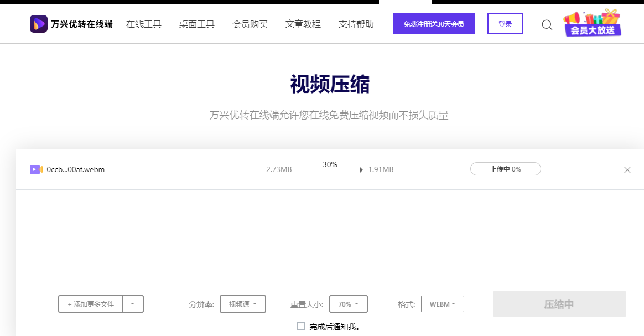The height and width of the screenshot is (336, 644).
Task: Open the 会员购买 menu
Action: tap(250, 24)
